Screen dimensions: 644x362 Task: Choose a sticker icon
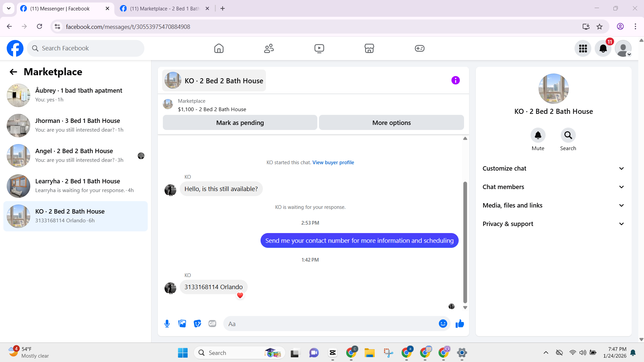[197, 324]
